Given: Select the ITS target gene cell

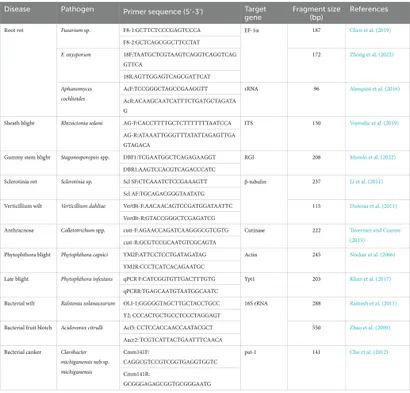Looking at the screenshot, I should tap(249, 123).
